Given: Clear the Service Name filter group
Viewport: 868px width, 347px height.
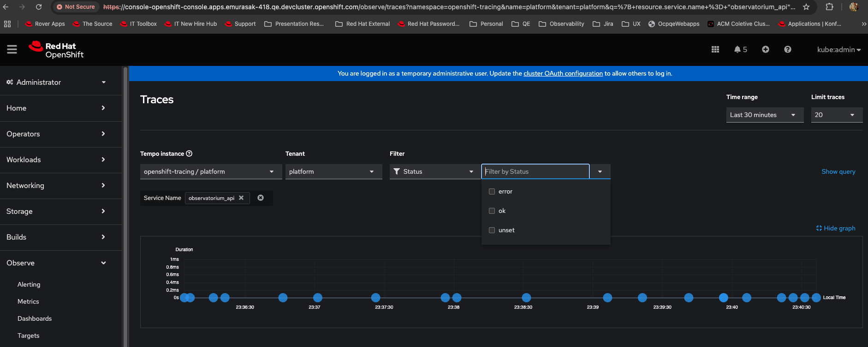Looking at the screenshot, I should click(261, 198).
